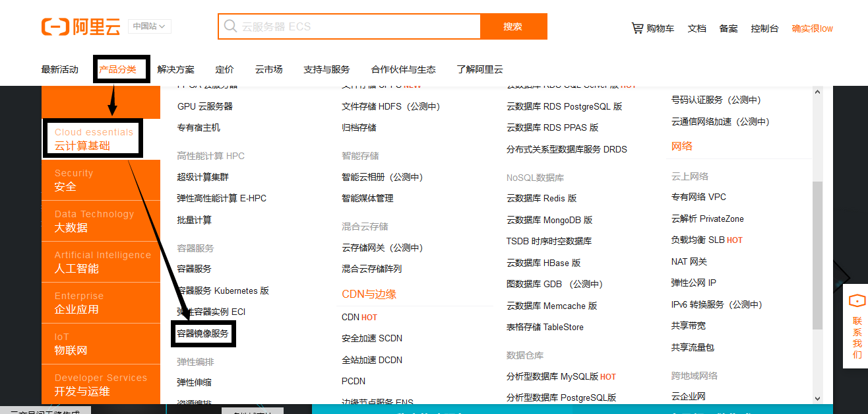Open PCDN product link
The height and width of the screenshot is (414, 868).
coord(354,381)
